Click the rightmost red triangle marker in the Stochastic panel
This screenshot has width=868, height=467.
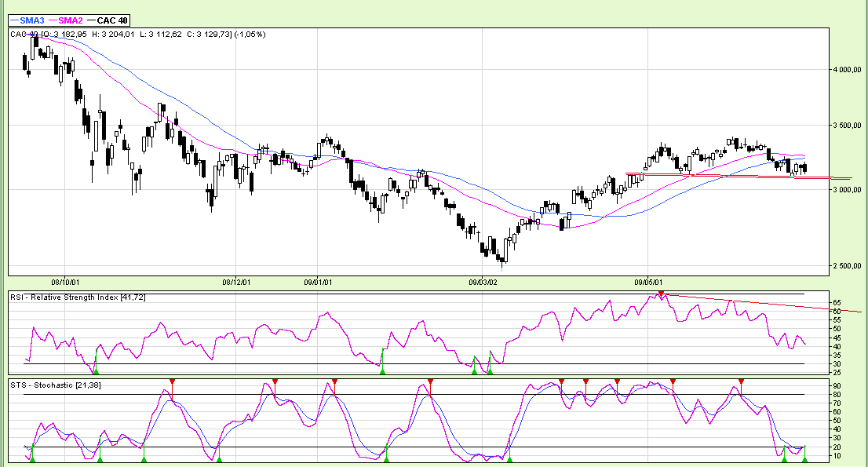tap(741, 381)
